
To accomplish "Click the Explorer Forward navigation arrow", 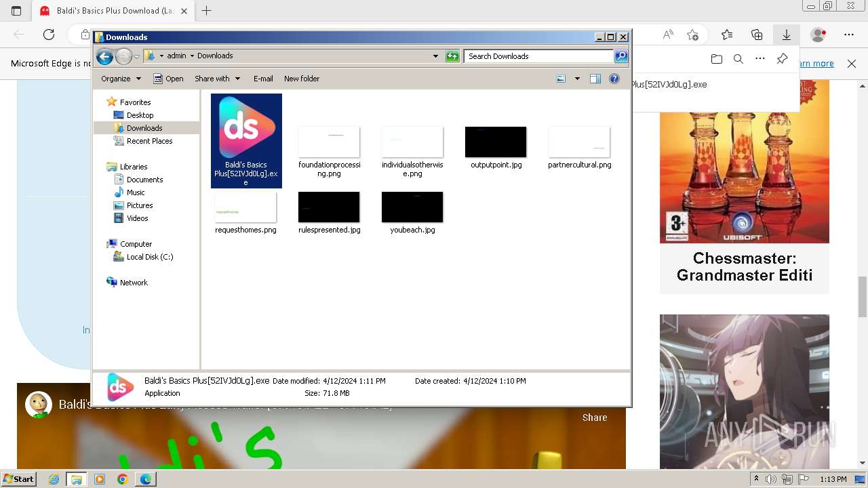I will (x=123, y=56).
